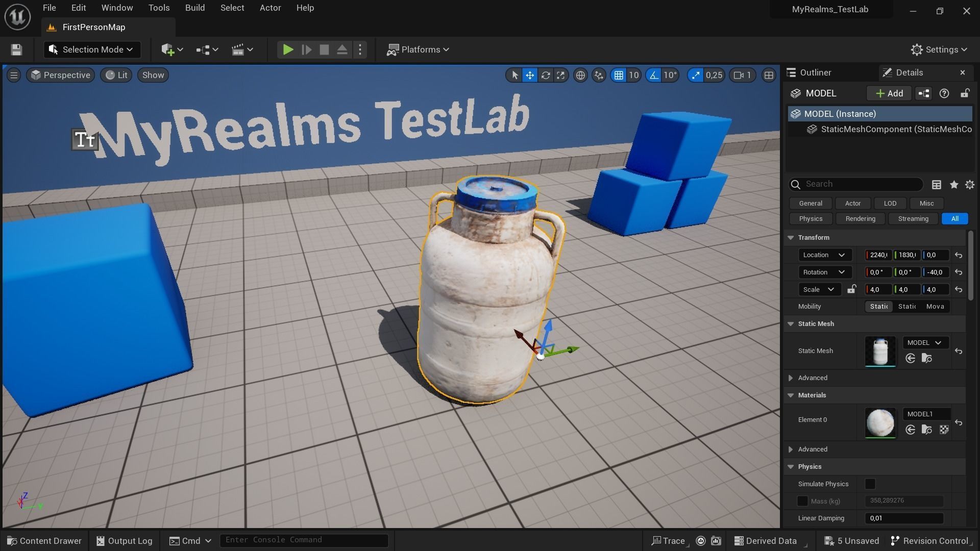The height and width of the screenshot is (551, 980).
Task: Click the Static Mesh thumbnail preview
Action: click(880, 351)
